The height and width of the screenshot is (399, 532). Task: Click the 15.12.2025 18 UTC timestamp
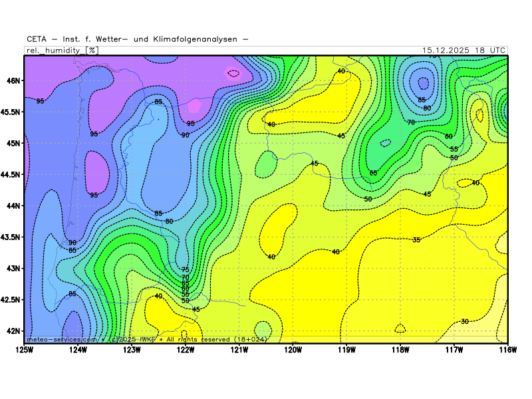click(464, 50)
